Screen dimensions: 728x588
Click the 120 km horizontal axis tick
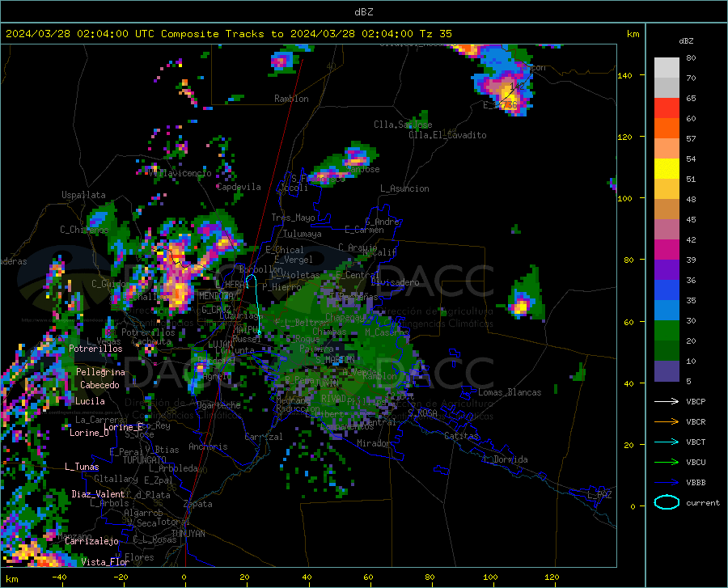pyautogui.click(x=552, y=577)
